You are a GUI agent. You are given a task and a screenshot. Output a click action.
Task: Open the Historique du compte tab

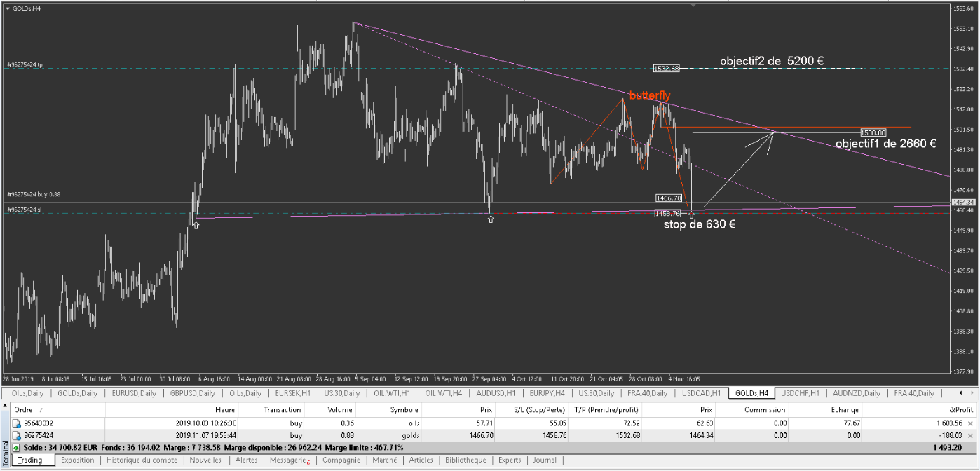coord(142,460)
